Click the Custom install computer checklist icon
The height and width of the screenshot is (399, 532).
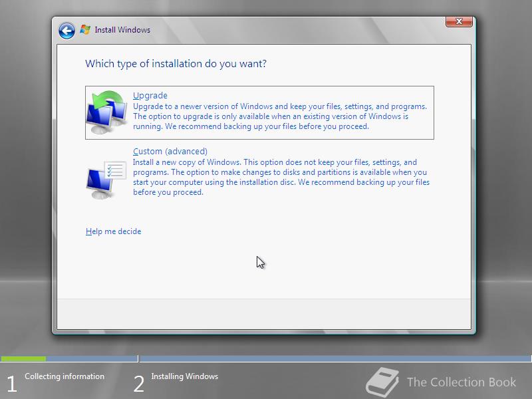point(106,180)
